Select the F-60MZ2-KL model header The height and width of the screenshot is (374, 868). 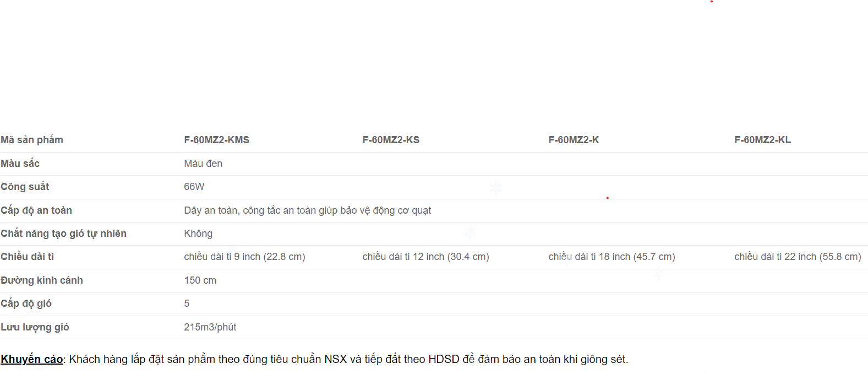click(762, 140)
